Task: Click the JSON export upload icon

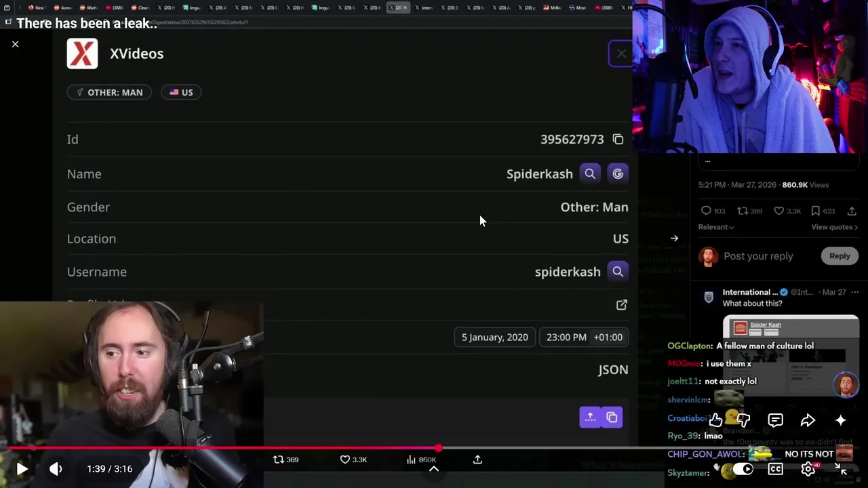Action: [590, 417]
